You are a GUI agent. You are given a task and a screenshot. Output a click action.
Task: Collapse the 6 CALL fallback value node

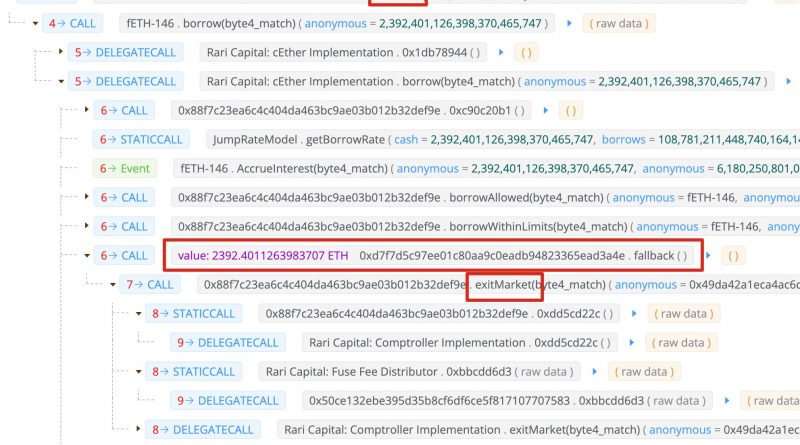(86, 255)
